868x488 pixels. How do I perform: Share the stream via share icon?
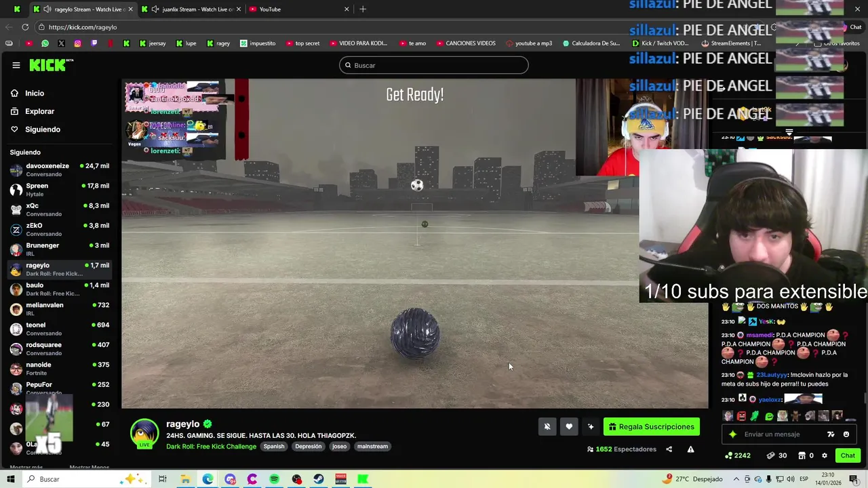(x=669, y=449)
